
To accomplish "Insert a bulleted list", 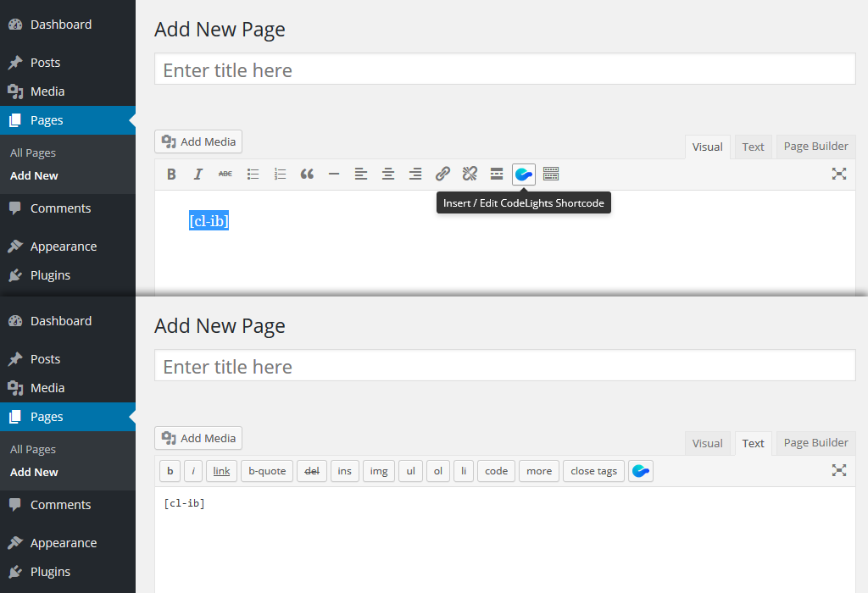I will (x=253, y=175).
